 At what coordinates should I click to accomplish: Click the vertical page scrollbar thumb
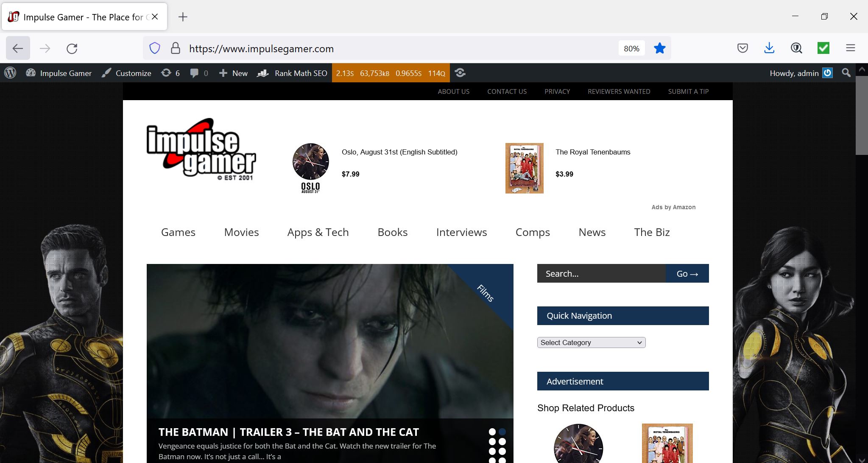click(862, 115)
